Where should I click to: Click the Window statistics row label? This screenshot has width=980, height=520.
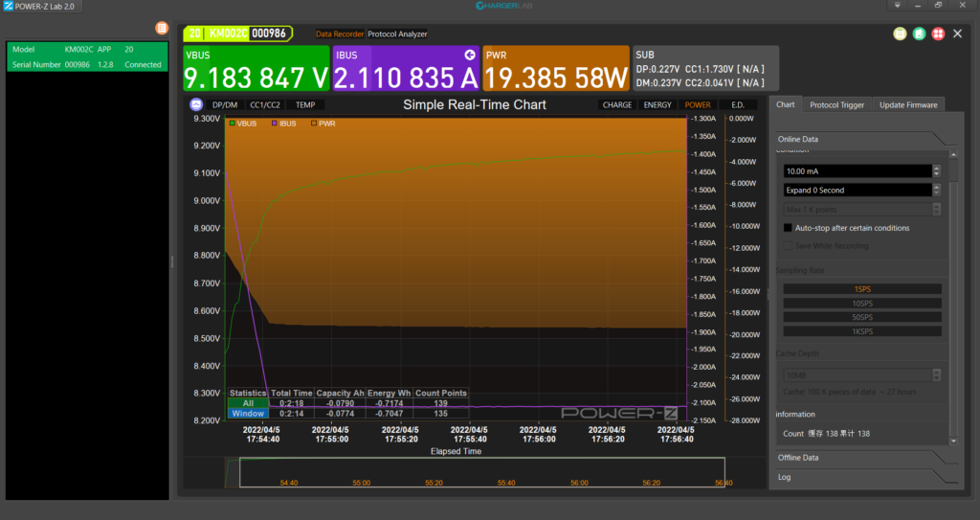[x=248, y=413]
